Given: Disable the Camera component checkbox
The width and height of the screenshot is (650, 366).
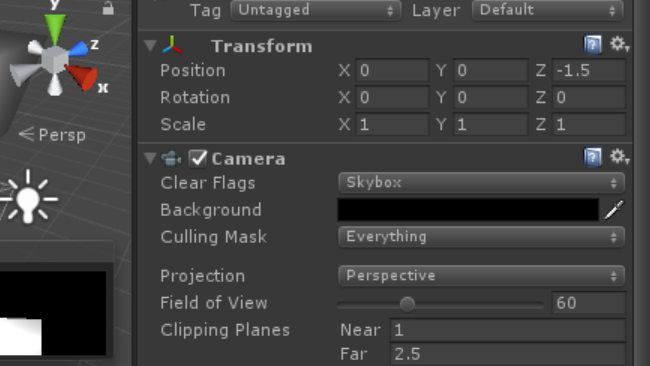Looking at the screenshot, I should click(x=198, y=158).
